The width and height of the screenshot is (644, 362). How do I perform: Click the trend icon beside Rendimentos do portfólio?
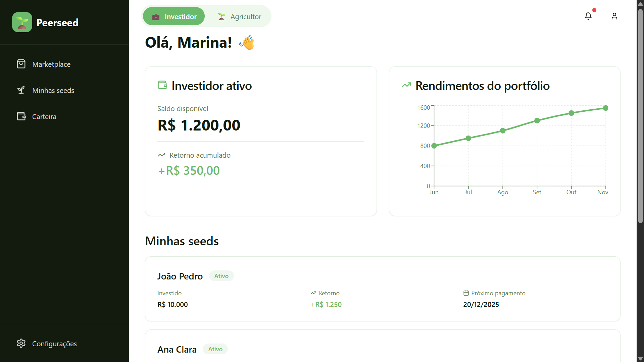(406, 85)
